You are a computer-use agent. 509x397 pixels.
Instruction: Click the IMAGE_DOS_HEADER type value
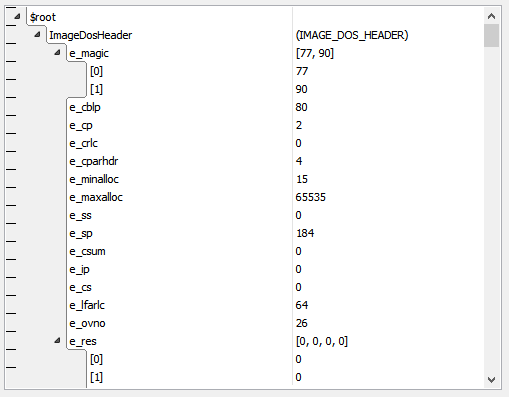coord(352,35)
